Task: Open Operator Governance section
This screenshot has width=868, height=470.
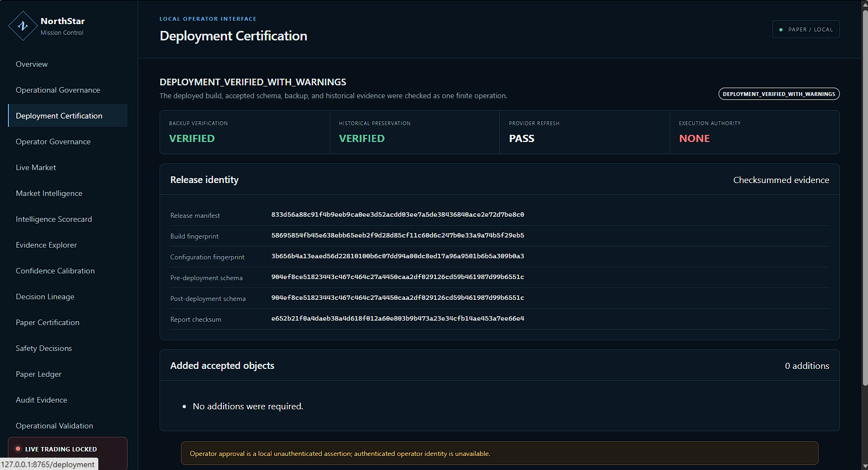Action: click(67, 142)
